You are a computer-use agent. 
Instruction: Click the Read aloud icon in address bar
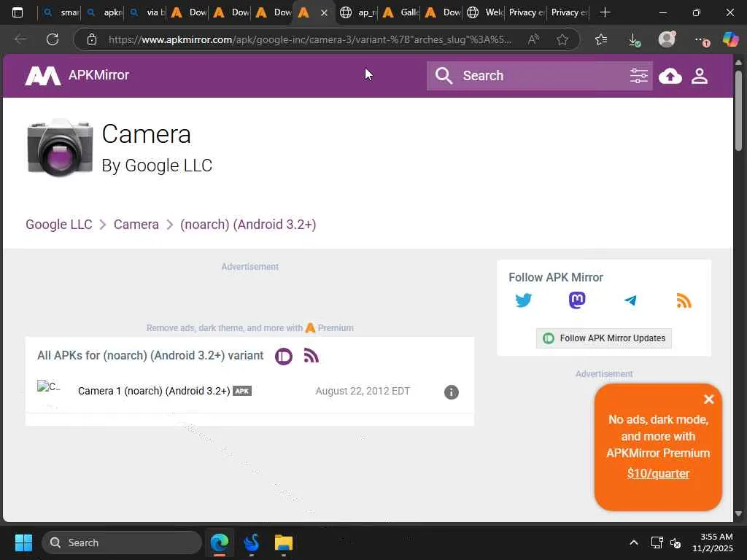(x=533, y=39)
